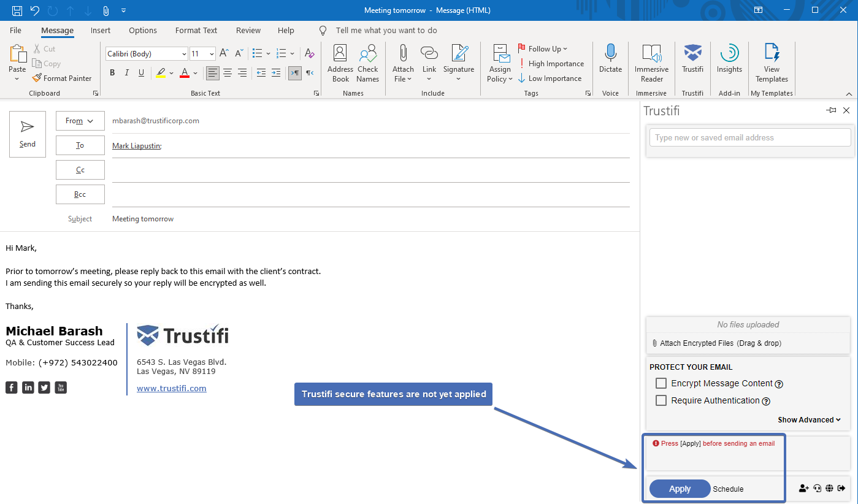This screenshot has width=858, height=504.
Task: Click Check Names
Action: [368, 63]
